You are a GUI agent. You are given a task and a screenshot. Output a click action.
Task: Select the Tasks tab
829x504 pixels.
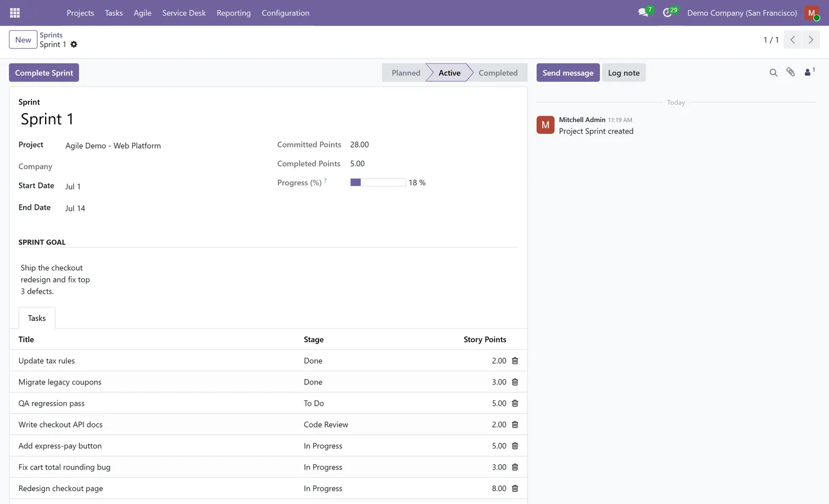(37, 318)
